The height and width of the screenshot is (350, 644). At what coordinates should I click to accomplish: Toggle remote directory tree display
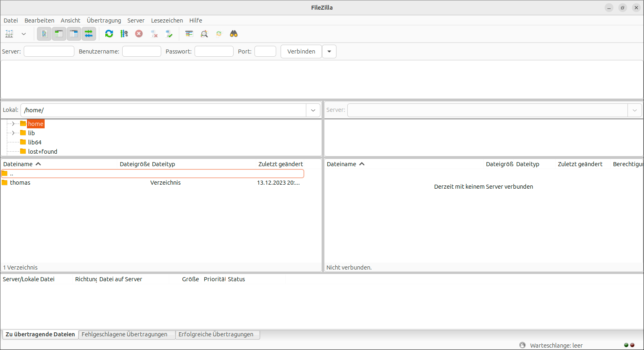point(74,34)
